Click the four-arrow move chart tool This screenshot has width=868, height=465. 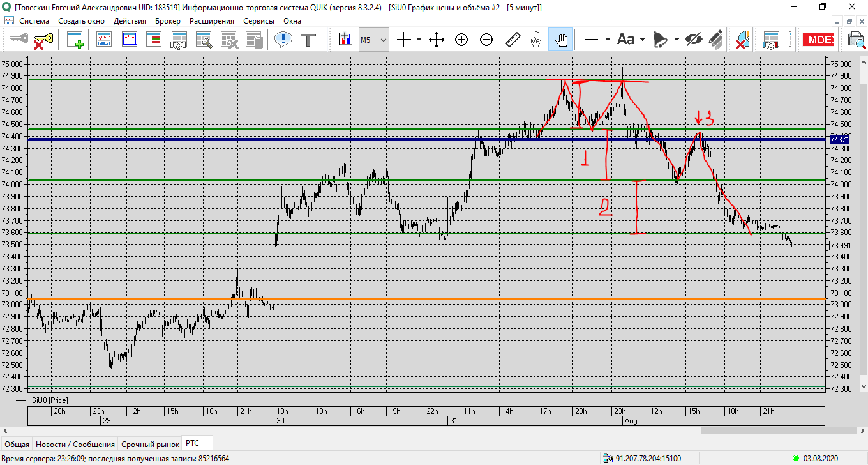point(437,40)
